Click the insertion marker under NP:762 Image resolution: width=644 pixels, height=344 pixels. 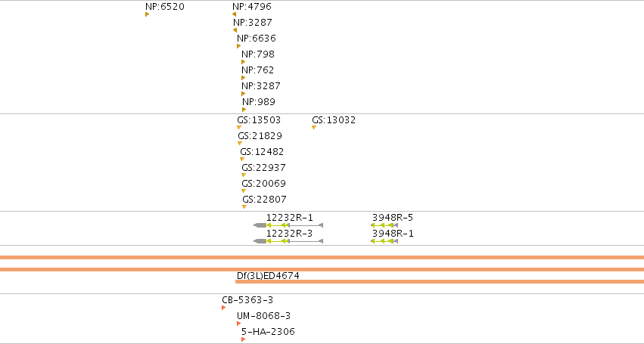pyautogui.click(x=243, y=78)
